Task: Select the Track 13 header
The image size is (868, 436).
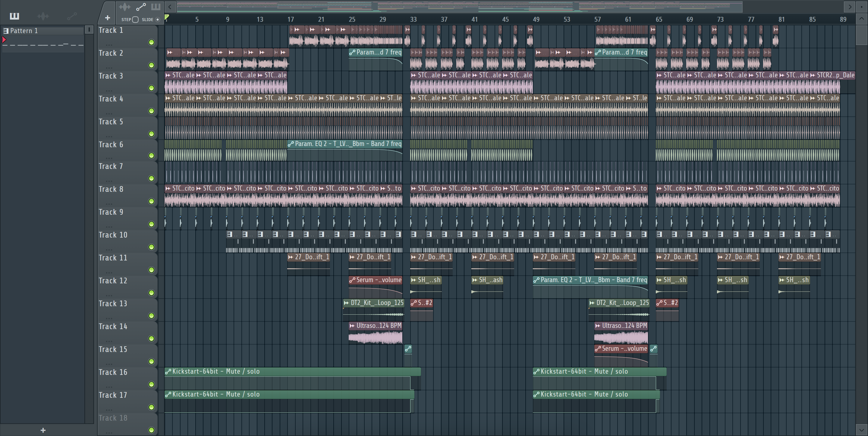Action: (127, 310)
